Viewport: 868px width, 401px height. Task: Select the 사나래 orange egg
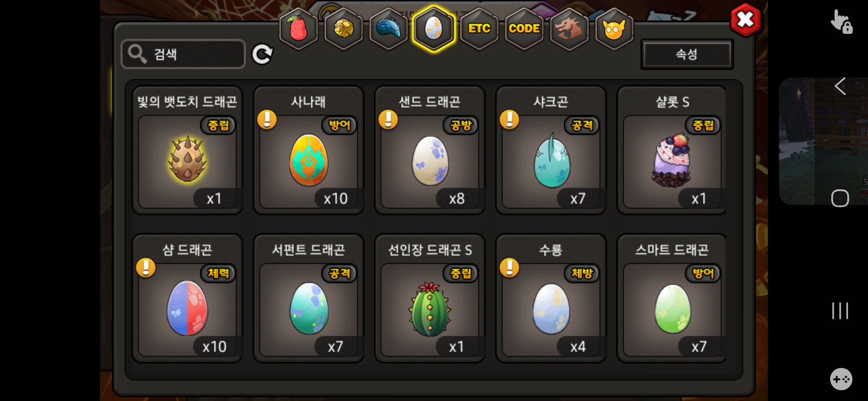click(309, 150)
